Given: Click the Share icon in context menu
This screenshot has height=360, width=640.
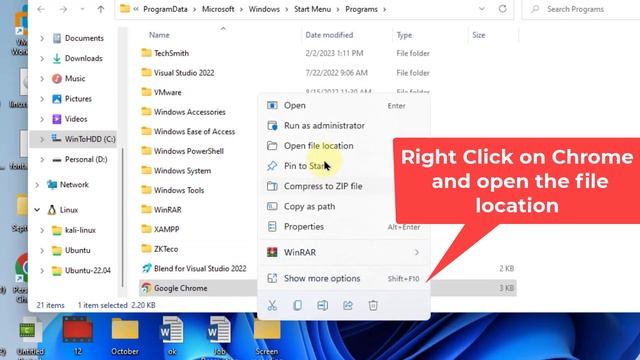Looking at the screenshot, I should point(348,305).
